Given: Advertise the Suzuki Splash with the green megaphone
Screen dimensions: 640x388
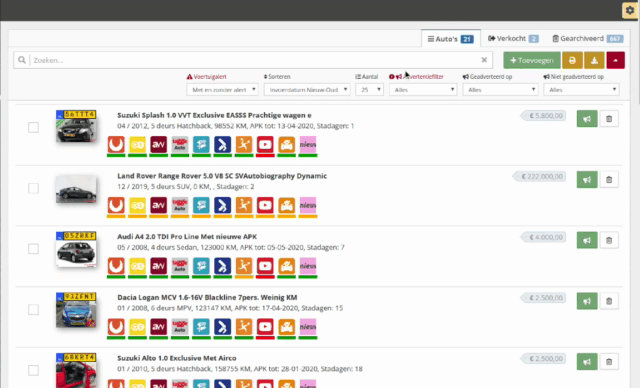Looking at the screenshot, I should tap(587, 119).
